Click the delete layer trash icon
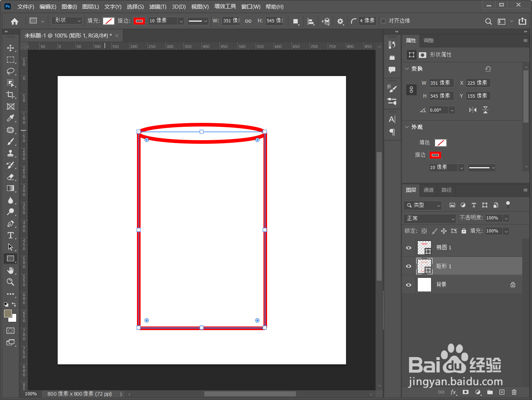The width and height of the screenshot is (532, 400). click(x=514, y=392)
